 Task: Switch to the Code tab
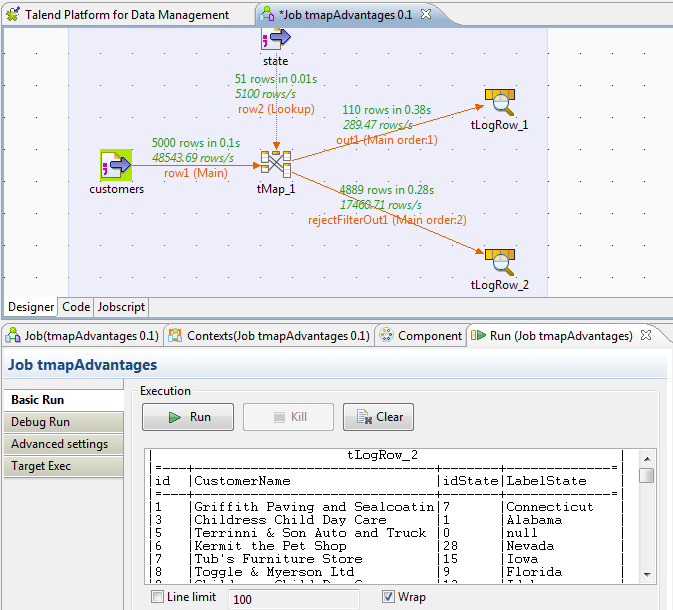pos(76,307)
